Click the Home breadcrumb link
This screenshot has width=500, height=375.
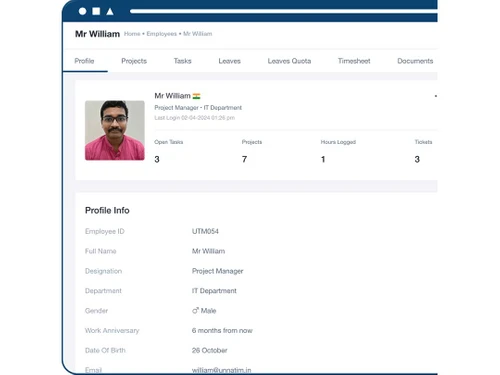(x=132, y=34)
